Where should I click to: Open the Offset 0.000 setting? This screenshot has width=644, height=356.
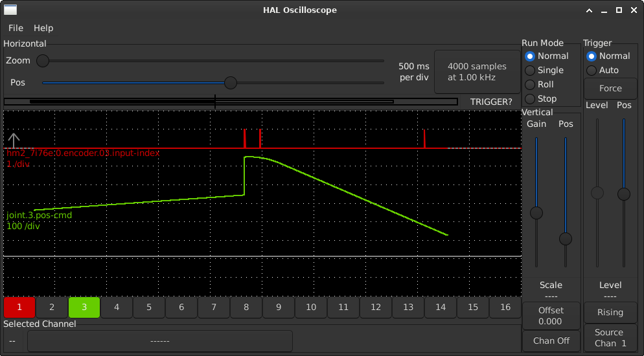point(550,316)
